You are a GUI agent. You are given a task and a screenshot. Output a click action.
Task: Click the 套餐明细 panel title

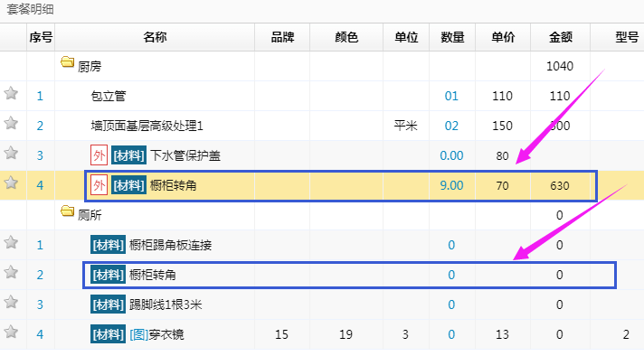pos(30,9)
